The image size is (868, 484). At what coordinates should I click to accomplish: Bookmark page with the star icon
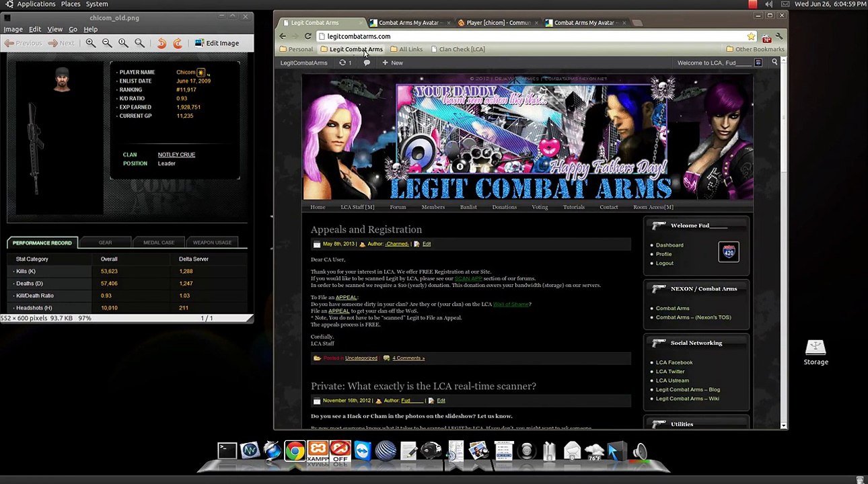coord(751,36)
